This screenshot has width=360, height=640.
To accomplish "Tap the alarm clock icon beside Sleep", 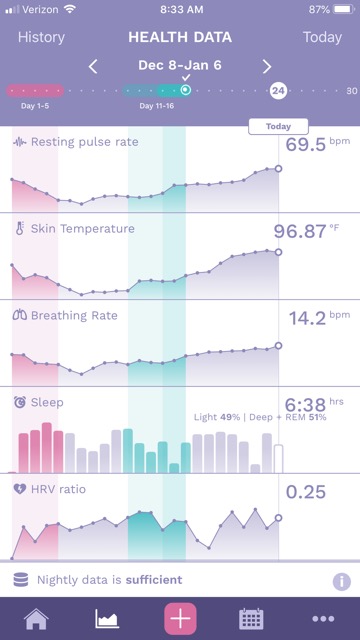I will pyautogui.click(x=20, y=402).
